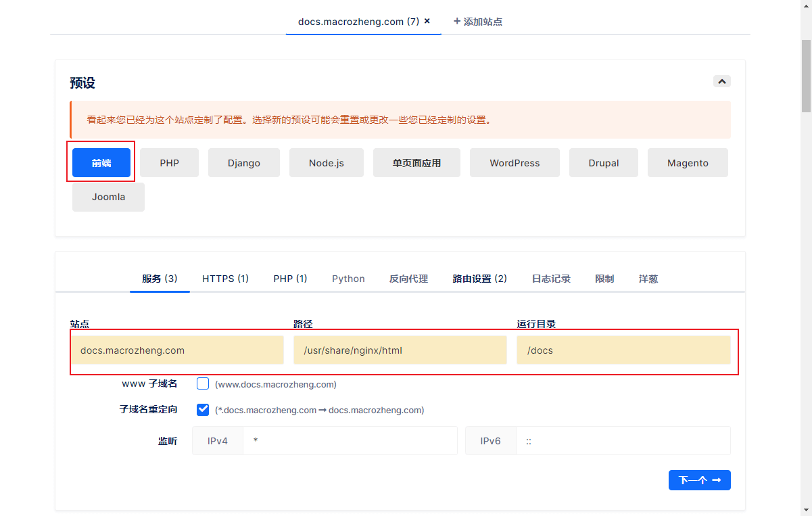Choose the Drupal preset
Screen dimensions: 812x516
click(604, 163)
